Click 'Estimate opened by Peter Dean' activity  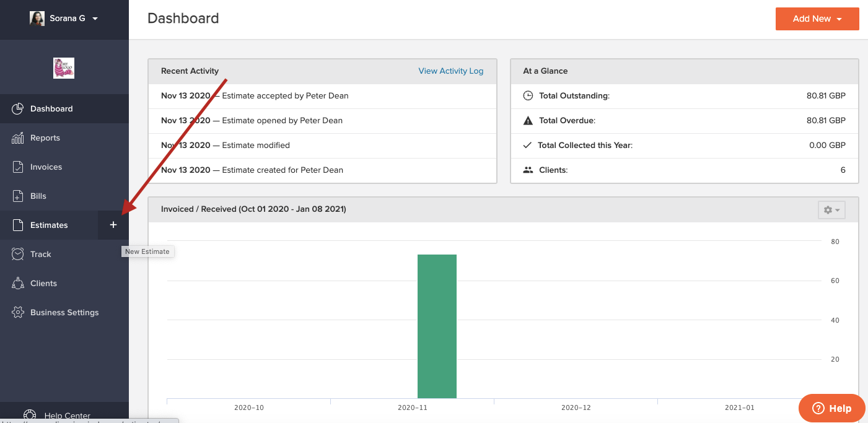coord(282,121)
